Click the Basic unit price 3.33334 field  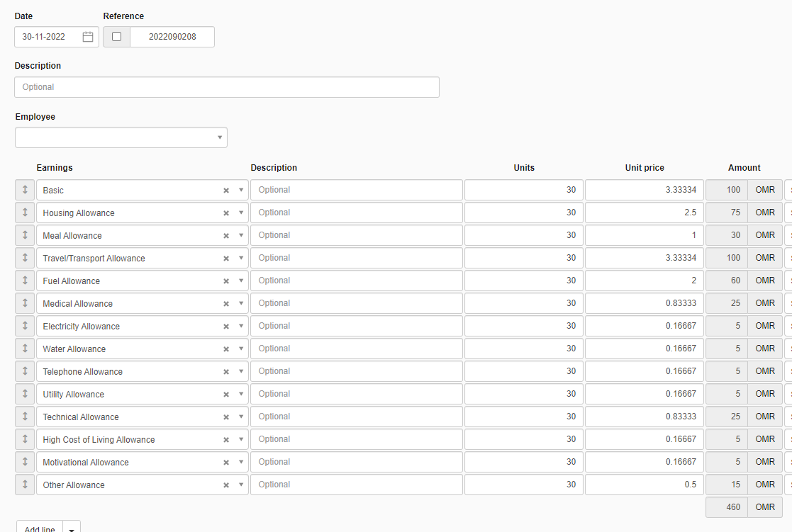645,190
